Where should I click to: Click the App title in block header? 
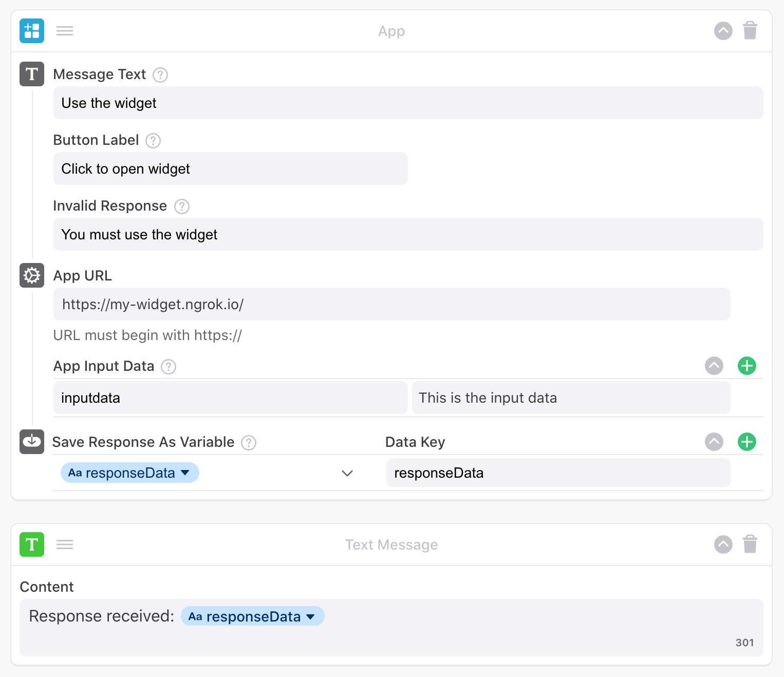pyautogui.click(x=391, y=31)
